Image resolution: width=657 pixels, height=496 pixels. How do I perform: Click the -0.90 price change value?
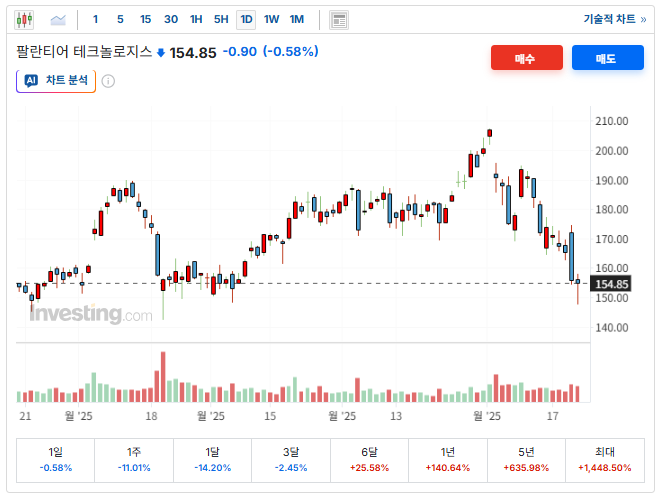tap(240, 52)
